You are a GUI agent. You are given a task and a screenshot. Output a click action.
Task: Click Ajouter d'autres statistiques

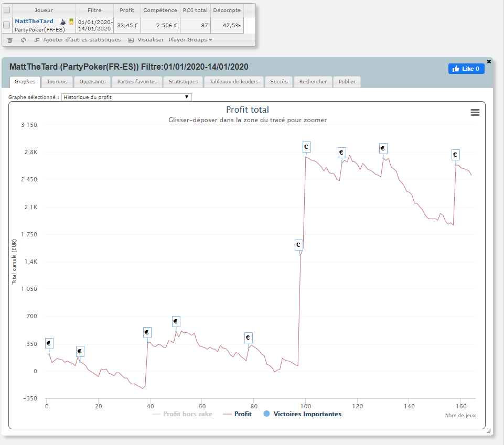click(82, 39)
